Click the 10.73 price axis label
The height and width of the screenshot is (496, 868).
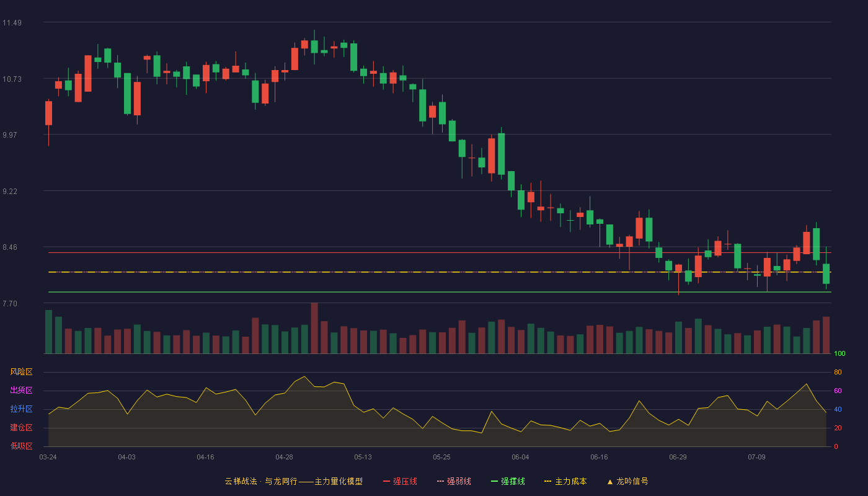pyautogui.click(x=12, y=79)
